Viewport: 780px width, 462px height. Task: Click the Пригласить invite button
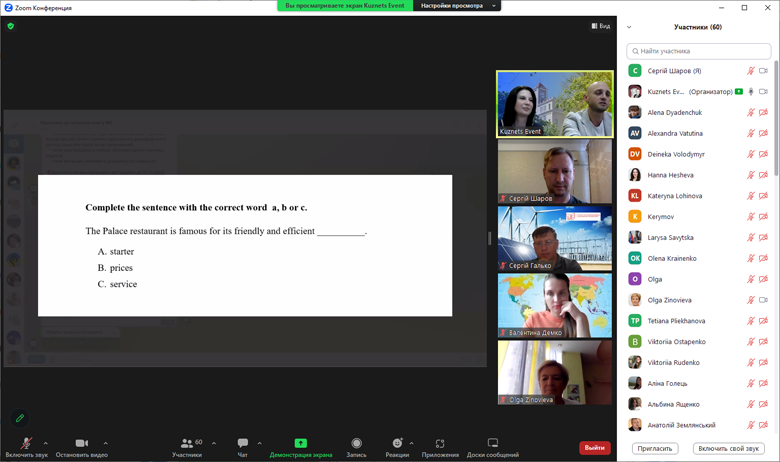[x=655, y=449]
